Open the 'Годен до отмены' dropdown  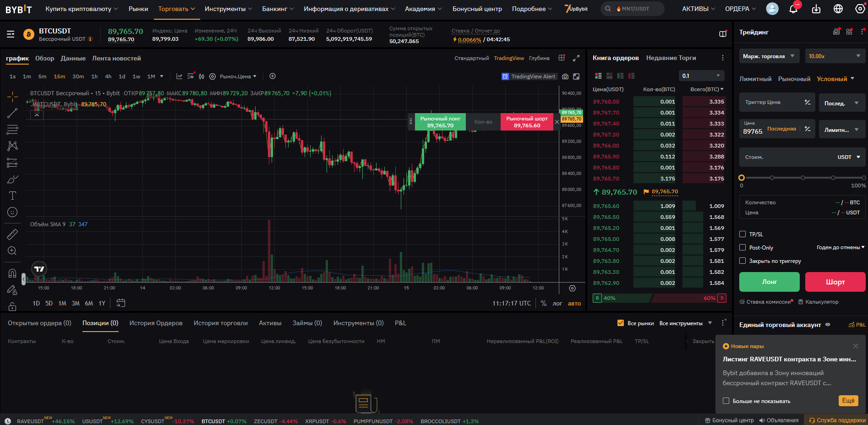(840, 247)
